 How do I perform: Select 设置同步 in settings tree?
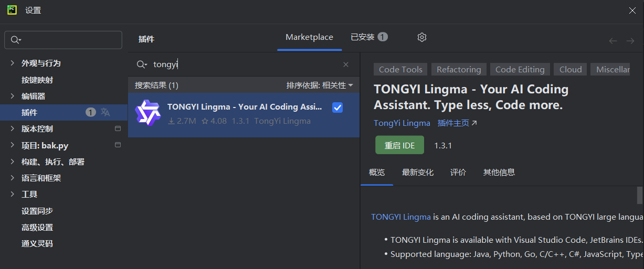coord(37,211)
